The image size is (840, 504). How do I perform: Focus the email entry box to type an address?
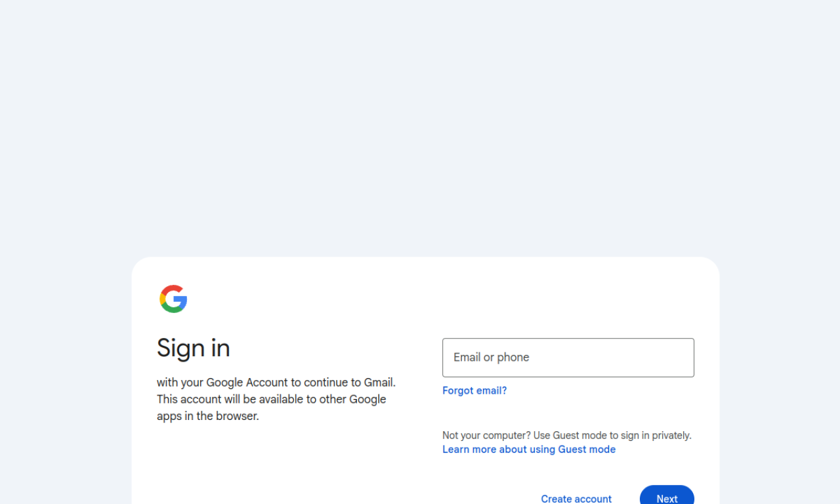pos(568,358)
